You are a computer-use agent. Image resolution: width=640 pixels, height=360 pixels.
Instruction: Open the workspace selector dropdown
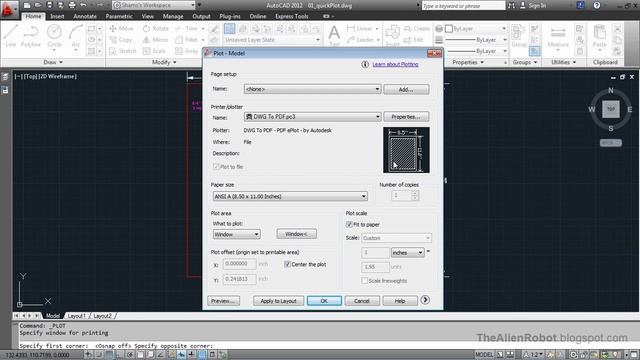pyautogui.click(x=154, y=5)
